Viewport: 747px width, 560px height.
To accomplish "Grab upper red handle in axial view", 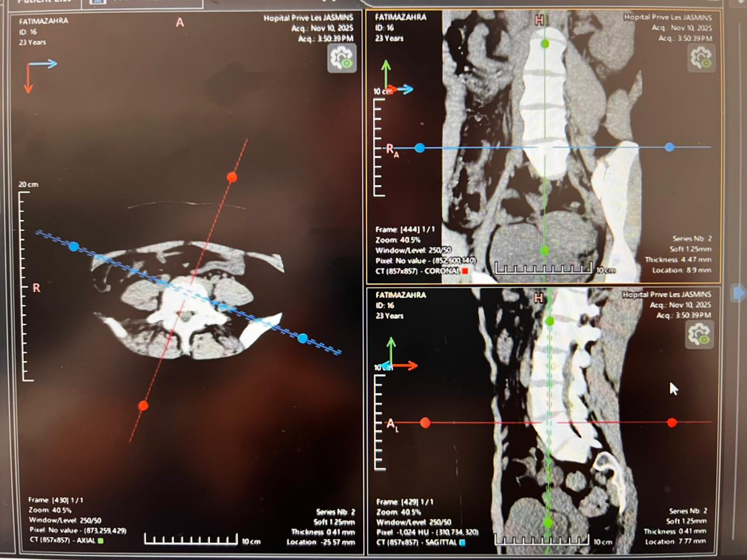I will (x=232, y=177).
